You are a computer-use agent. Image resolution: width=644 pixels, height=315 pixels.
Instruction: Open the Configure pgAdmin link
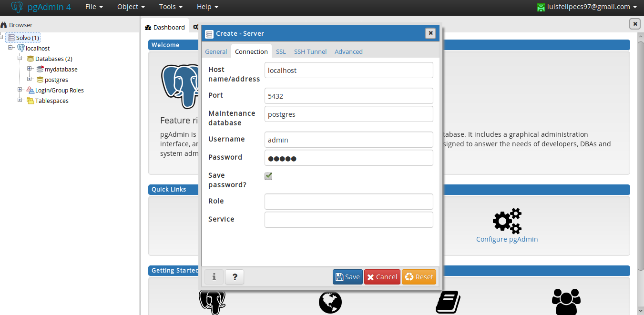point(507,239)
